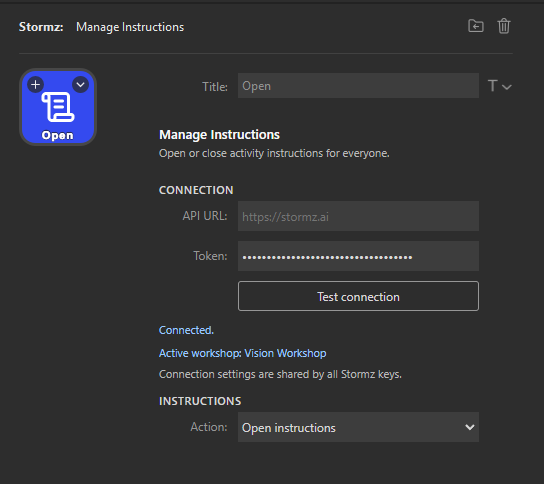This screenshot has height=484, width=544.
Task: Click the CONNECTION section heading
Action: [196, 190]
